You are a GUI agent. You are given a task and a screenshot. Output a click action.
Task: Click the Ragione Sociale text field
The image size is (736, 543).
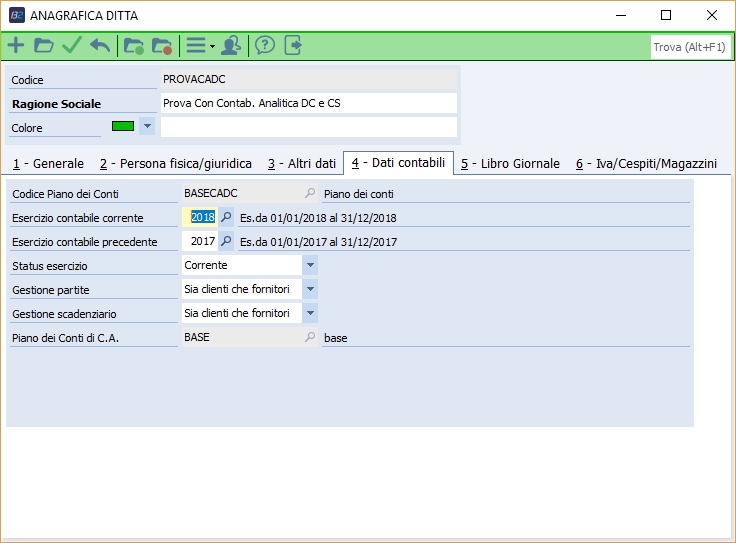point(309,103)
